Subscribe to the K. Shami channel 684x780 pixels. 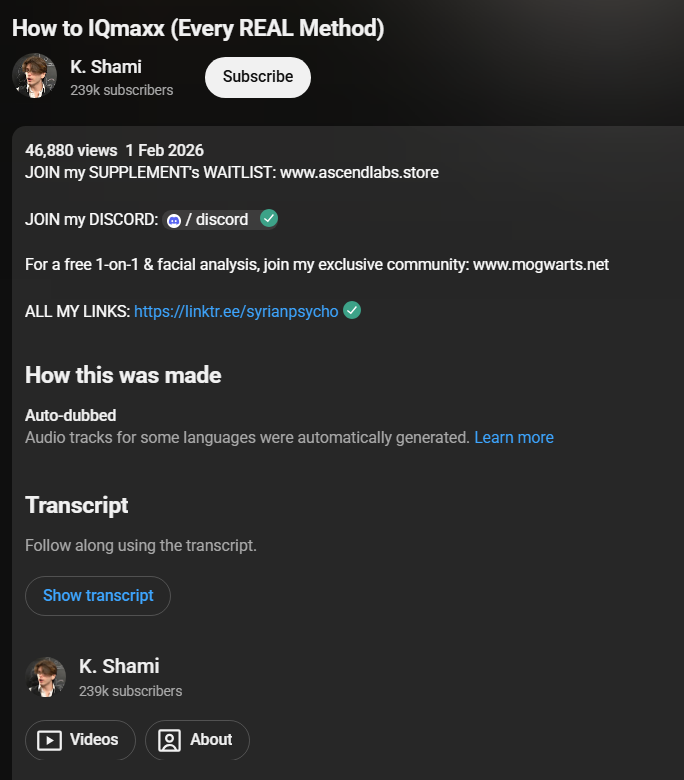click(258, 77)
